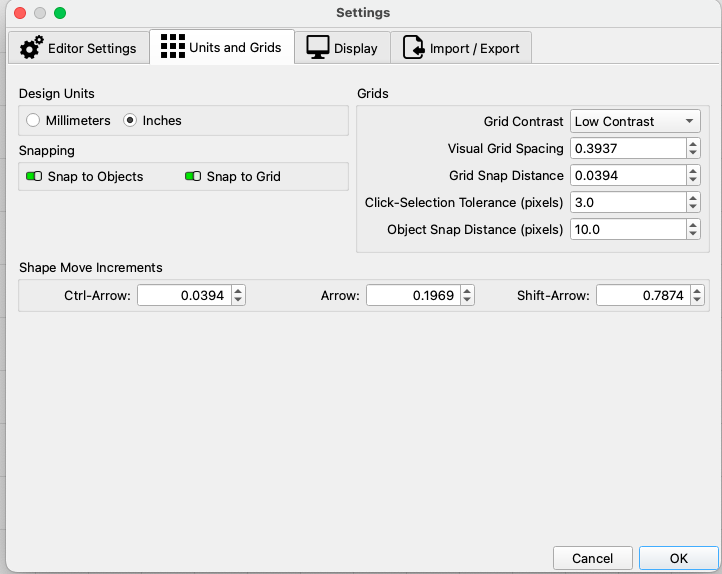Decrease the Shift-Arrow move increment
Viewport: 722px width, 574px height.
(x=697, y=300)
